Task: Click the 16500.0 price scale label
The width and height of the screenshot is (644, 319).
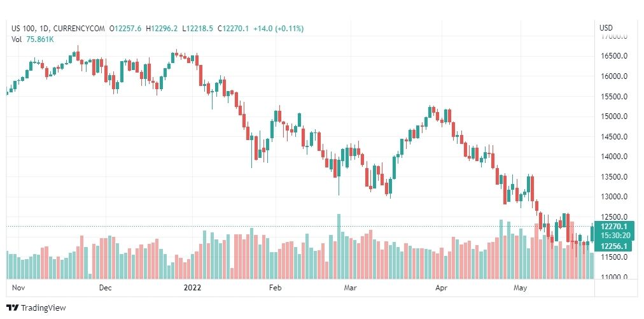Action: pyautogui.click(x=614, y=56)
